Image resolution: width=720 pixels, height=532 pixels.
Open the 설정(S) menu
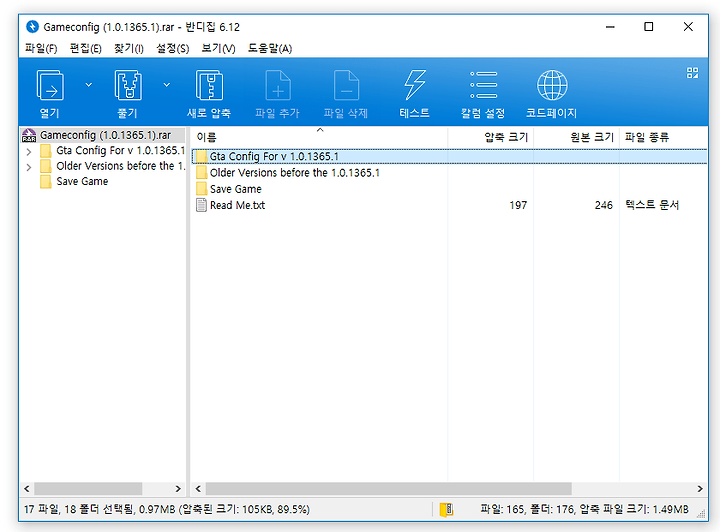[173, 48]
